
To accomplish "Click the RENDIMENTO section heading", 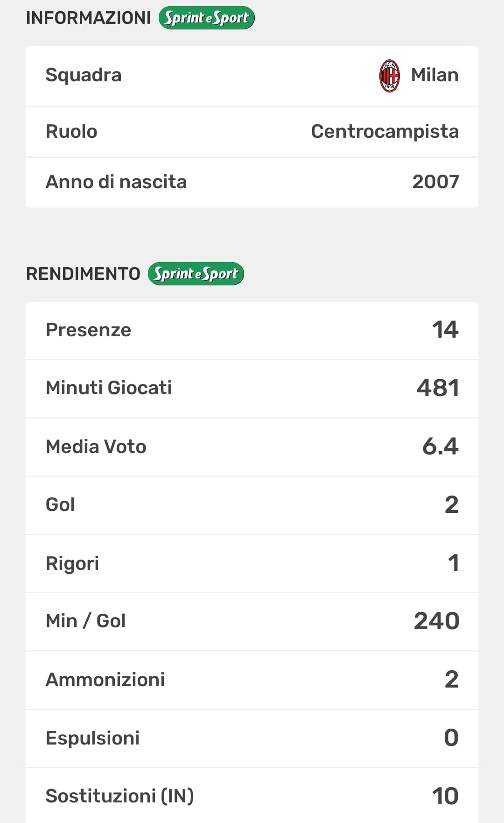I will point(83,274).
